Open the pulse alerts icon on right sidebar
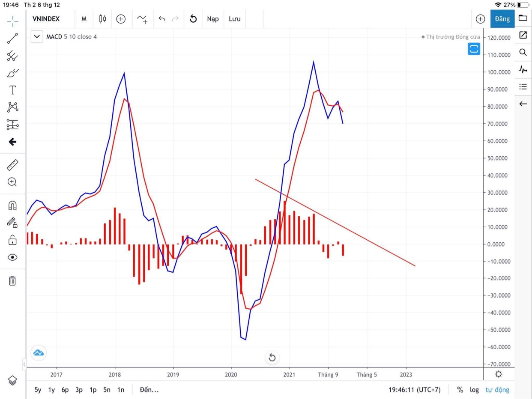The height and width of the screenshot is (399, 532). [523, 69]
